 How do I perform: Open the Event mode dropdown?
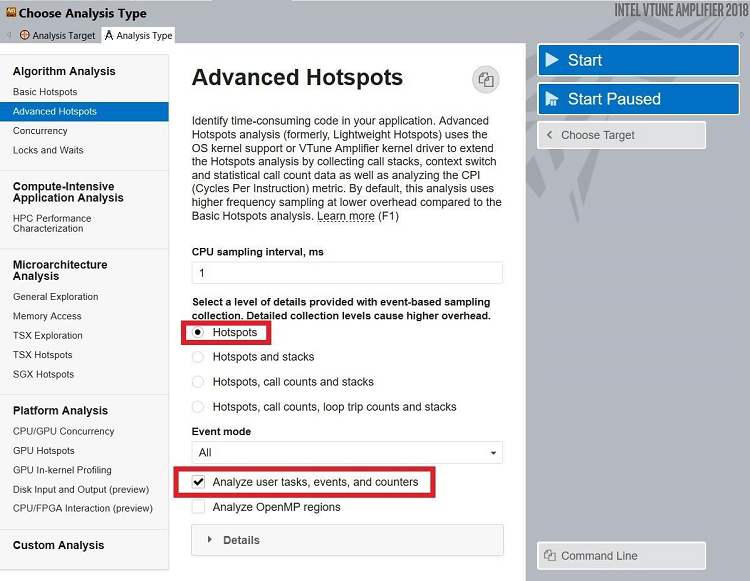347,452
